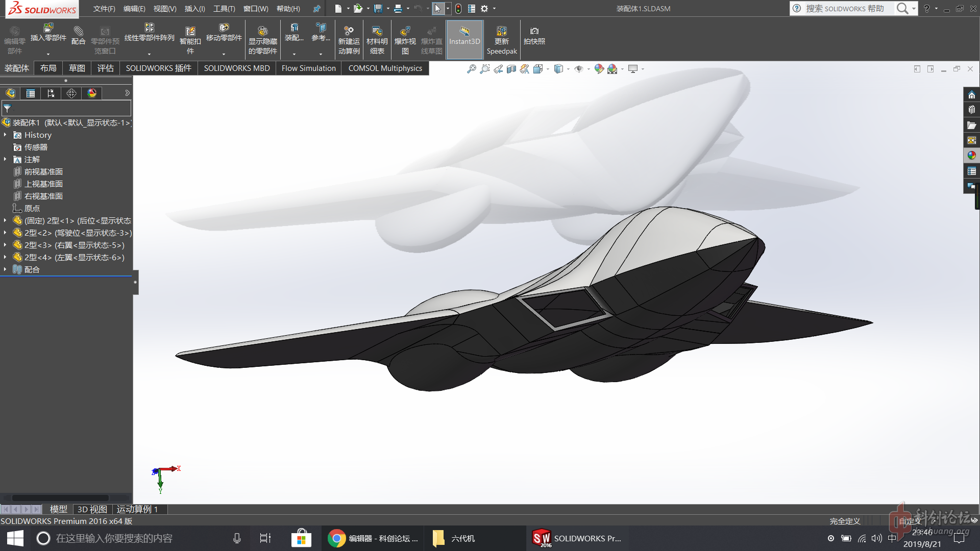The height and width of the screenshot is (551, 980).
Task: Click the Print icon in the top toolbar
Action: pyautogui.click(x=398, y=9)
